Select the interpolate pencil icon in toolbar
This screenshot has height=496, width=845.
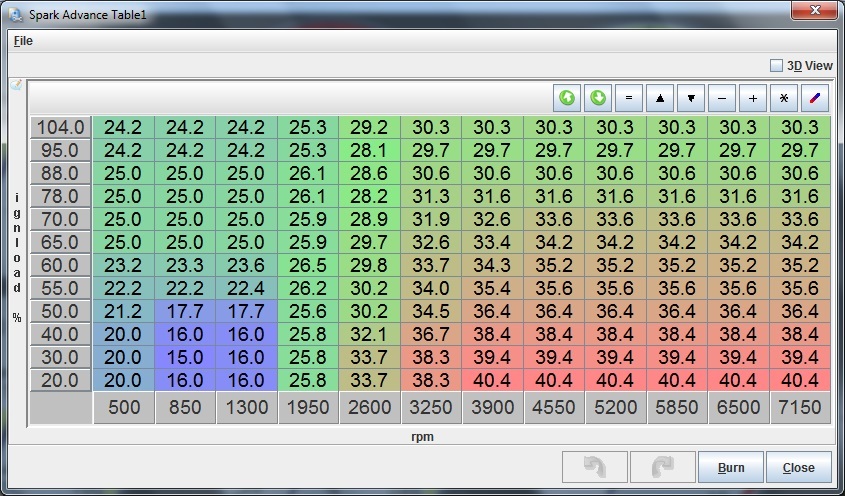point(815,98)
